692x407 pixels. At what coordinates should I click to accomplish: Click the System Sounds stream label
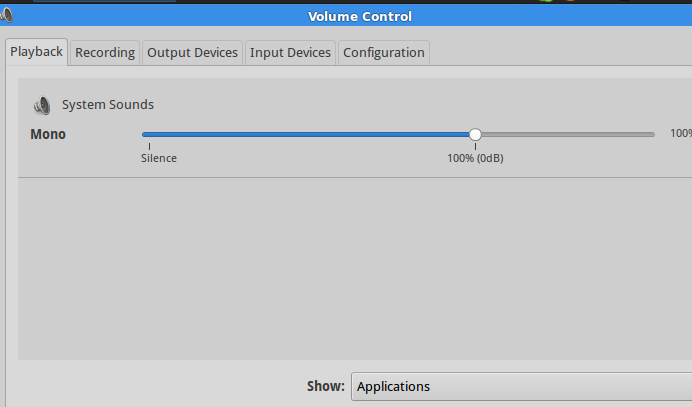108,105
